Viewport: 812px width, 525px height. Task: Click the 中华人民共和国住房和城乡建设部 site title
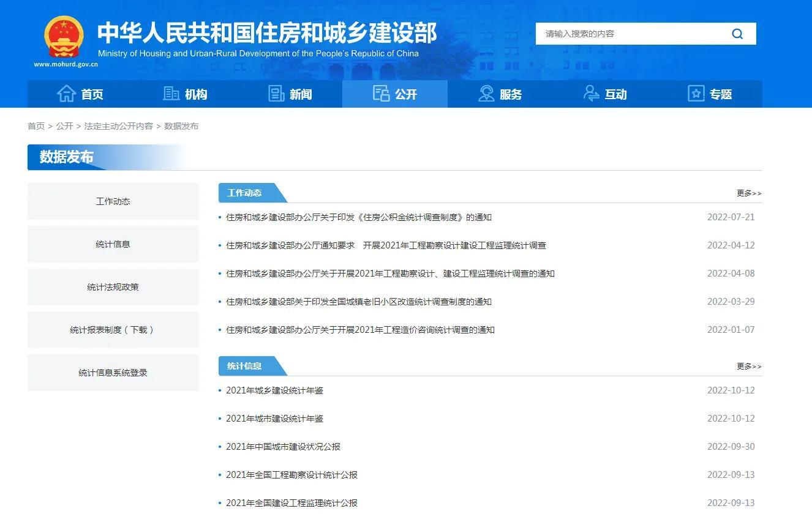pyautogui.click(x=267, y=32)
